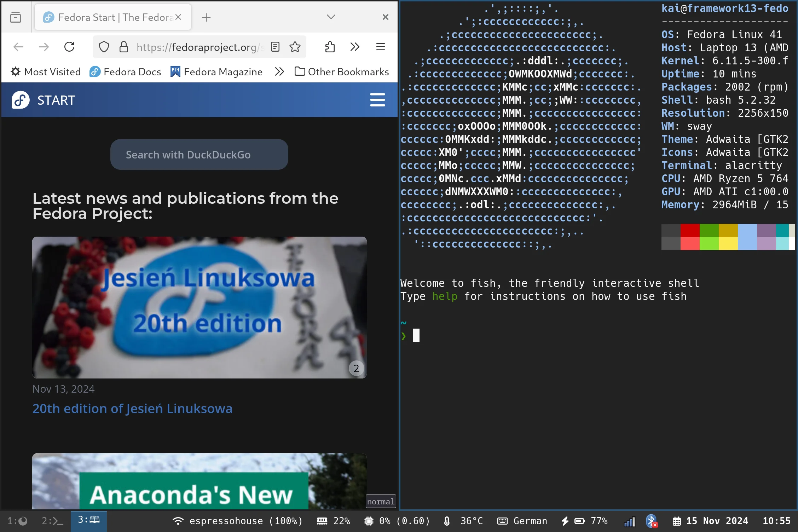Show site security padlock info
This screenshot has height=532, width=798.
point(123,47)
